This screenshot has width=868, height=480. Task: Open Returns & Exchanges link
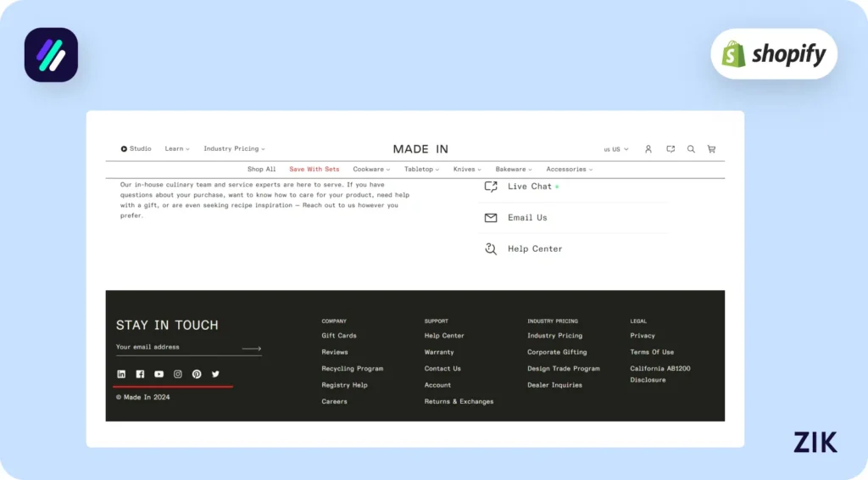[x=459, y=402]
